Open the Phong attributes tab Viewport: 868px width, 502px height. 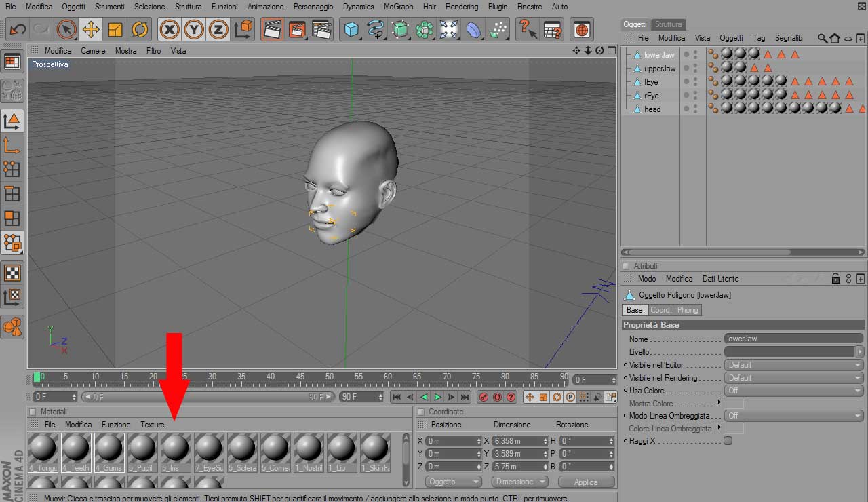tap(688, 310)
